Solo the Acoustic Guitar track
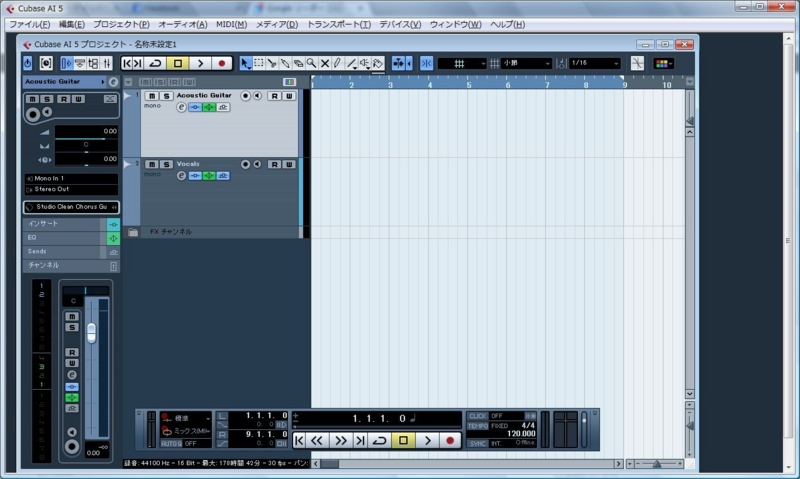The width and height of the screenshot is (800, 479). (166, 96)
